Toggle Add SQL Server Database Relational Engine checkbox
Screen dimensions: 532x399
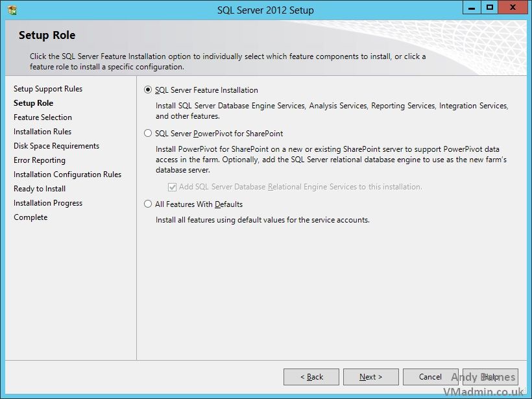pyautogui.click(x=172, y=187)
